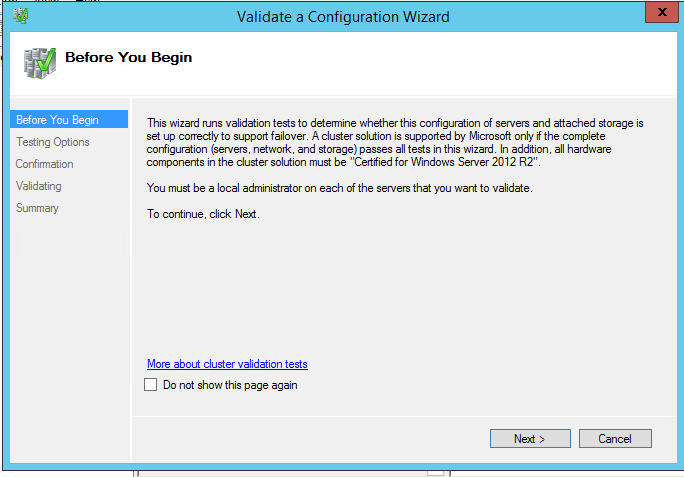Viewport: 684px width, 477px height.
Task: Click the cluster validation servers icon in header
Action: (39, 62)
